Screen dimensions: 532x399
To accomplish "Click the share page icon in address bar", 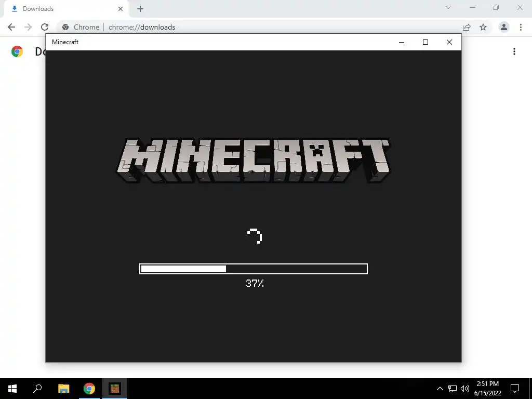I will [467, 27].
